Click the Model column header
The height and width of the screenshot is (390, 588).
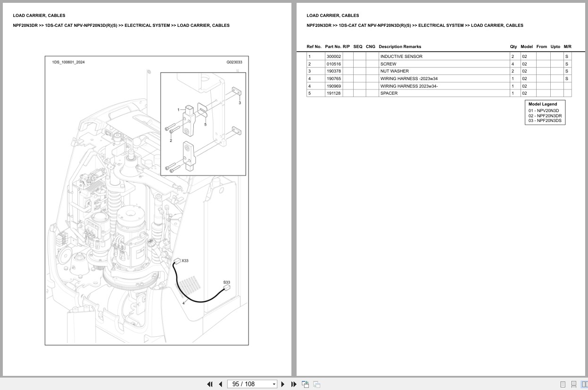[527, 47]
